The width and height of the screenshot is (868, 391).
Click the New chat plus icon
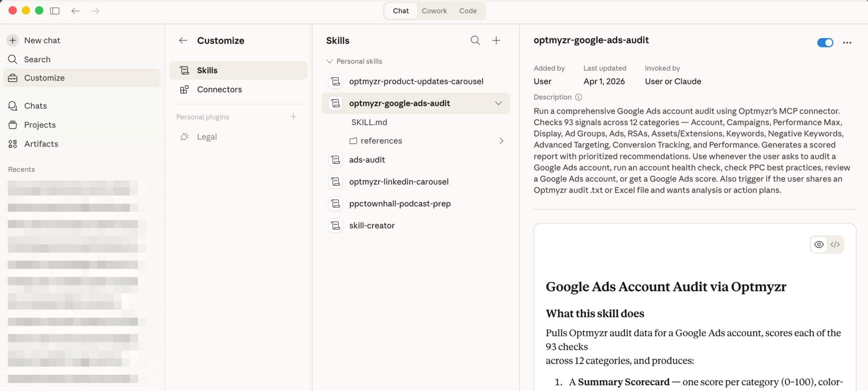[x=13, y=40]
